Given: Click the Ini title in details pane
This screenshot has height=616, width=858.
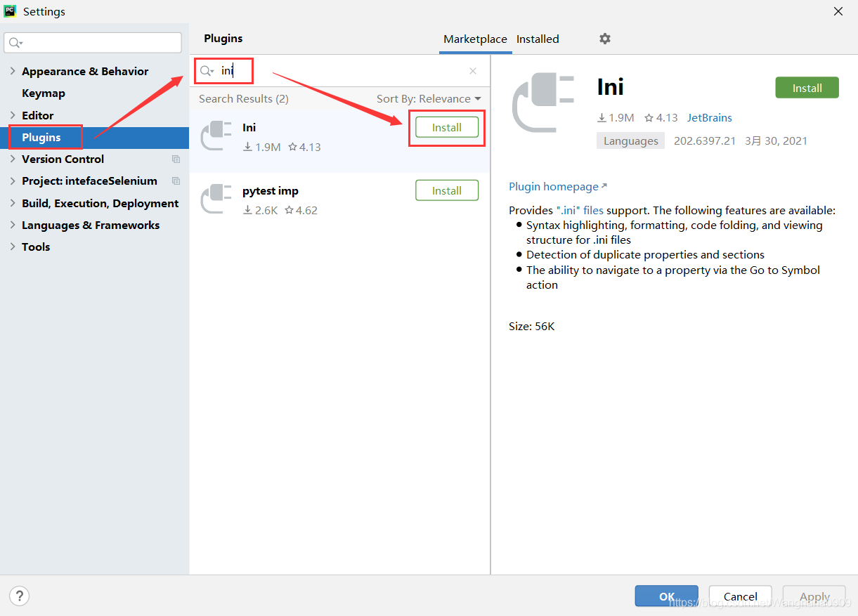Looking at the screenshot, I should pos(610,86).
